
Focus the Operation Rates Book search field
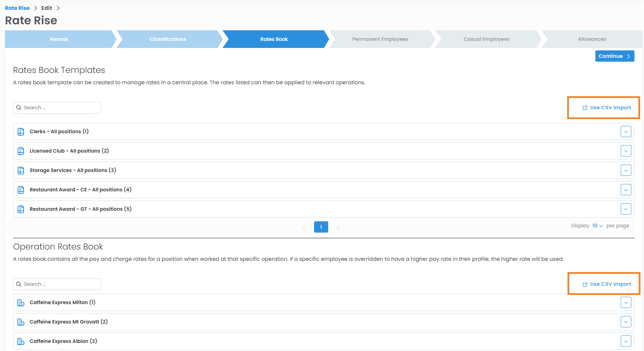click(61, 284)
